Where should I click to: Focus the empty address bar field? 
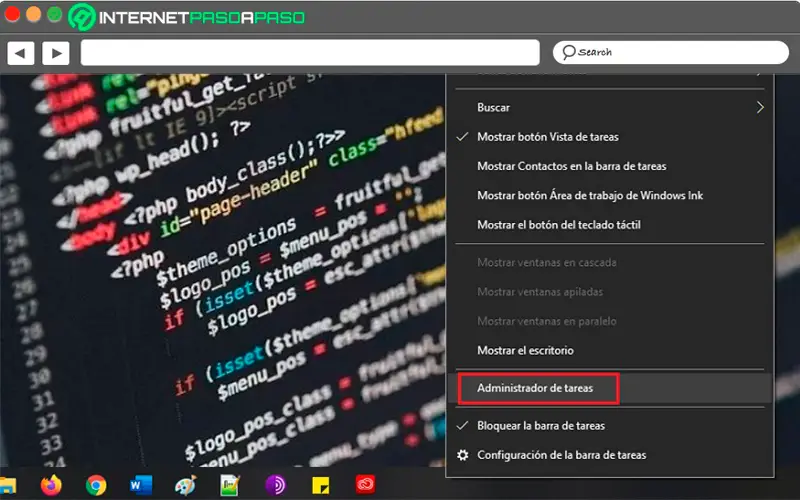click(x=310, y=53)
